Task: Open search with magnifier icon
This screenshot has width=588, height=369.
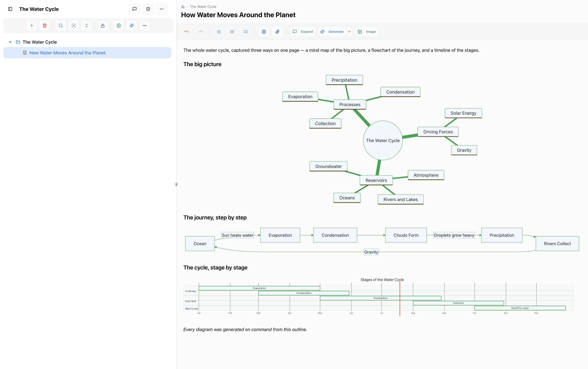Action: [x=61, y=26]
